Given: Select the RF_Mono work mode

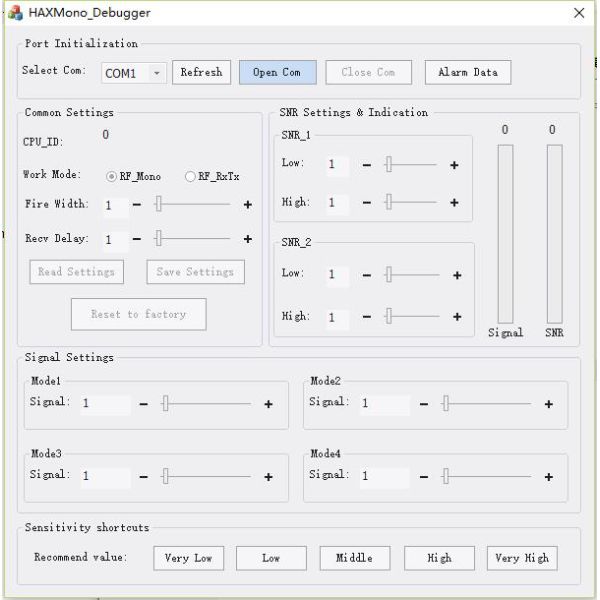Looking at the screenshot, I should click(112, 176).
